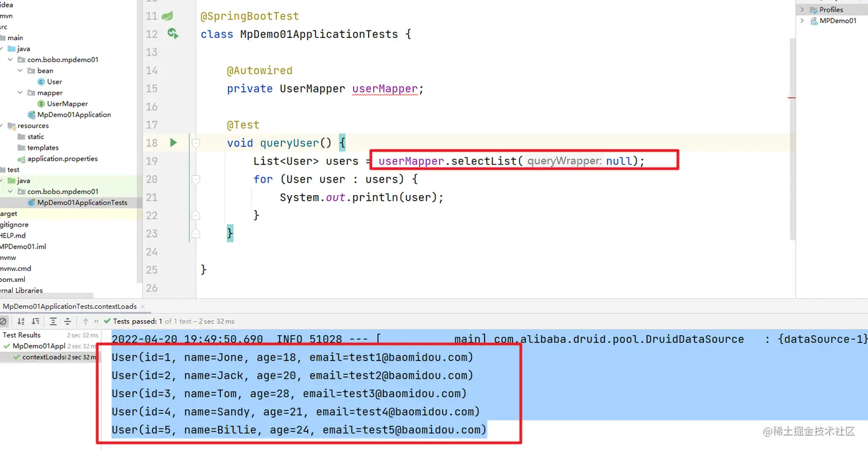Click green check beside MpDemo01Appl test result
868x450 pixels.
(x=7, y=346)
